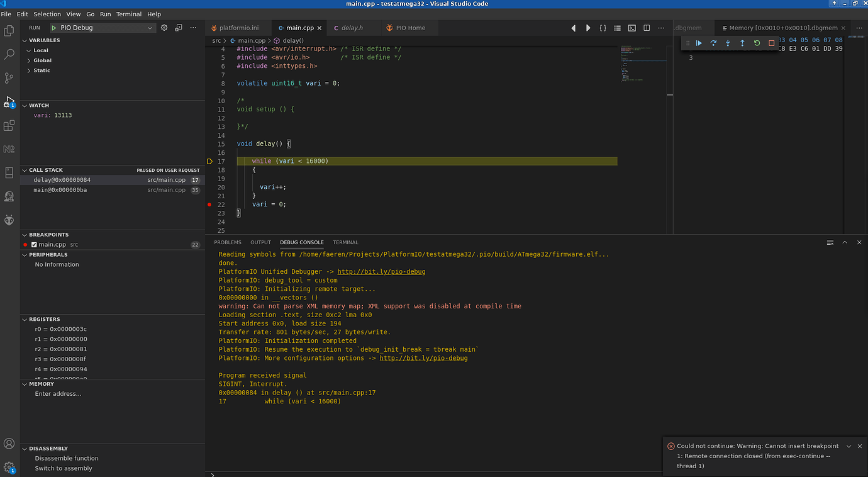Screen dimensions: 868x477
Task: Restart the debug session with green restart icon
Action: tap(757, 43)
